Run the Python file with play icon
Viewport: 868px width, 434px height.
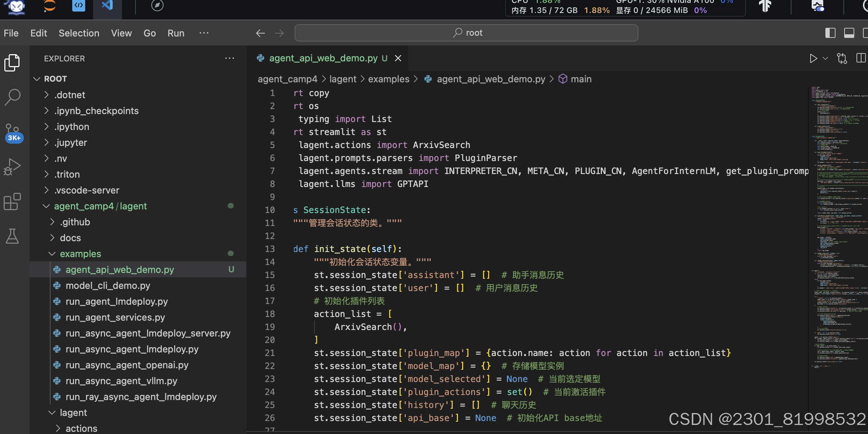(x=813, y=58)
